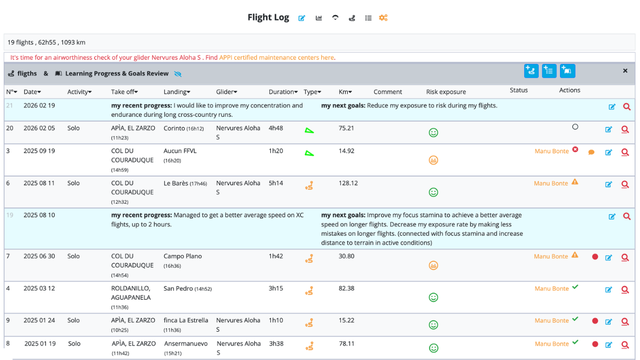Viewport: 640px width, 360px height.
Task: Click the 19 flights, 62h55, 1093 km summary
Action: tap(46, 42)
